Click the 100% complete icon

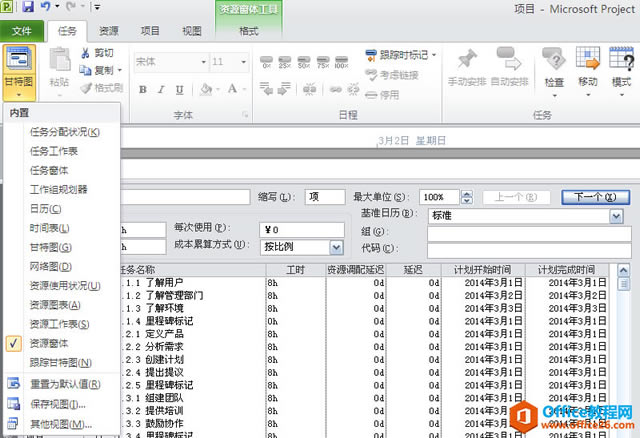click(x=342, y=62)
